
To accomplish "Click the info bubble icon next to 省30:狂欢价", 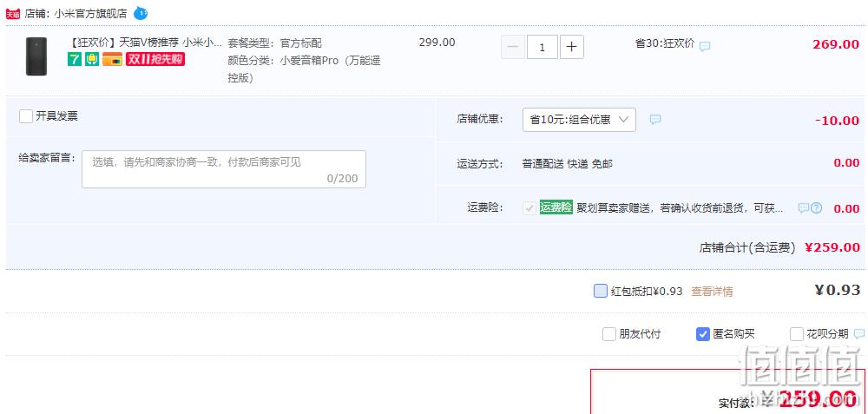I will tap(705, 47).
